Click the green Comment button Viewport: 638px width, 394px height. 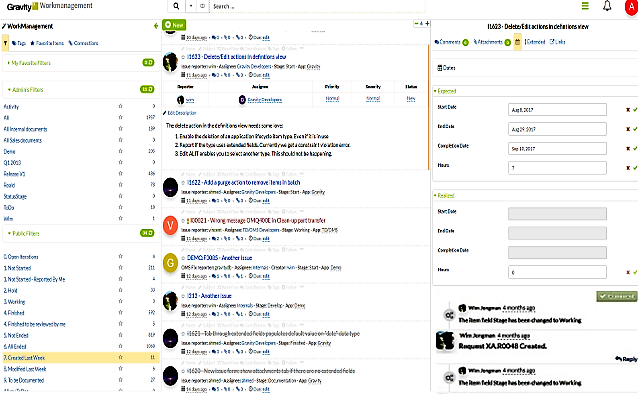point(616,296)
